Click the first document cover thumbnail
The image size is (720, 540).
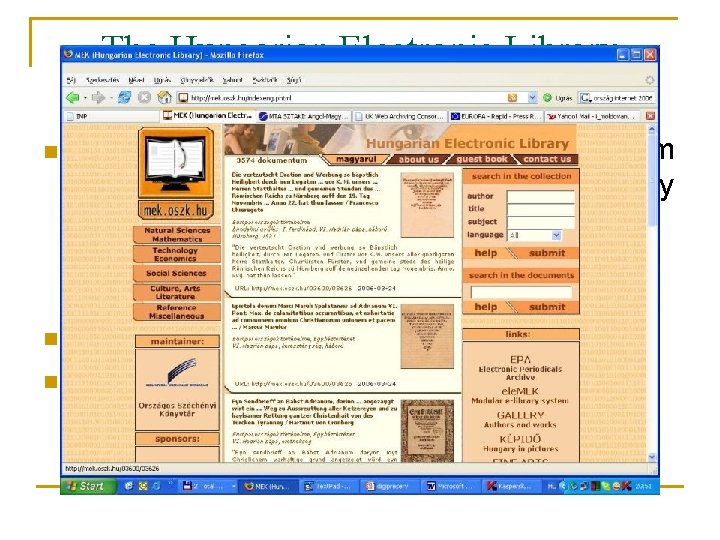pyautogui.click(x=427, y=205)
